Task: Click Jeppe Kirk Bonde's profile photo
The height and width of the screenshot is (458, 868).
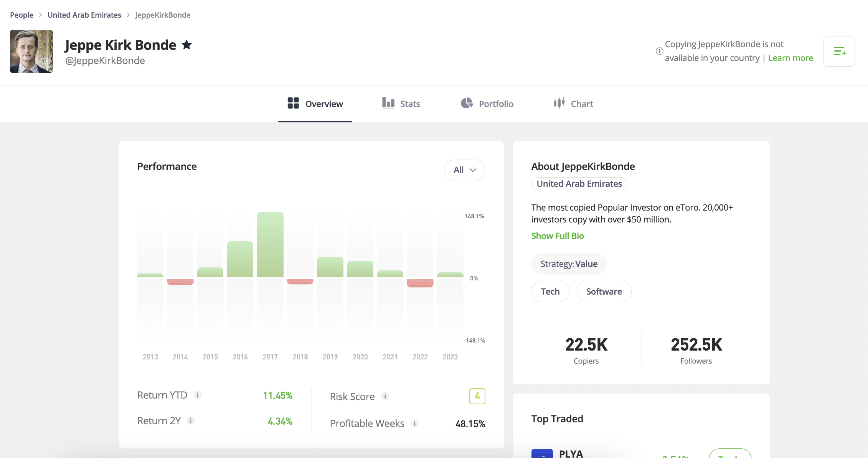Action: coord(31,51)
